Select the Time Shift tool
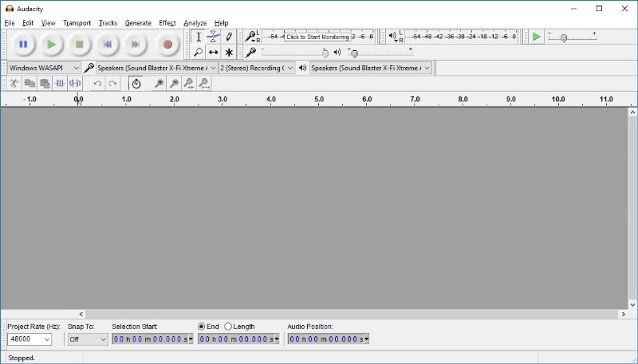This screenshot has height=364, width=638. click(213, 52)
